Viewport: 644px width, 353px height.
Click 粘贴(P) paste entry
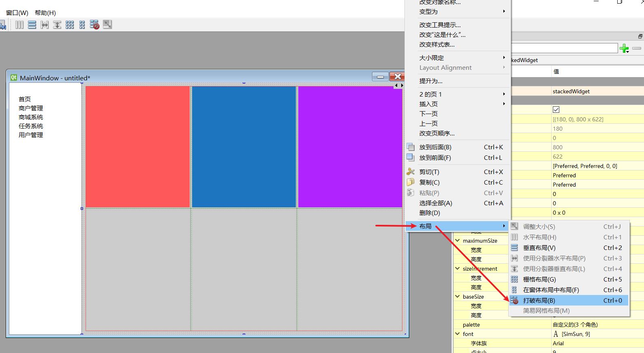[457, 193]
